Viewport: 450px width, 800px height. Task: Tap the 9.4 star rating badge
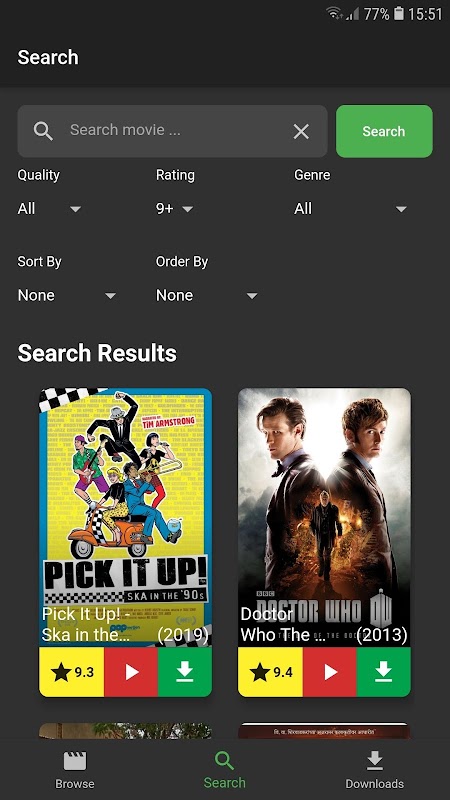pyautogui.click(x=270, y=672)
